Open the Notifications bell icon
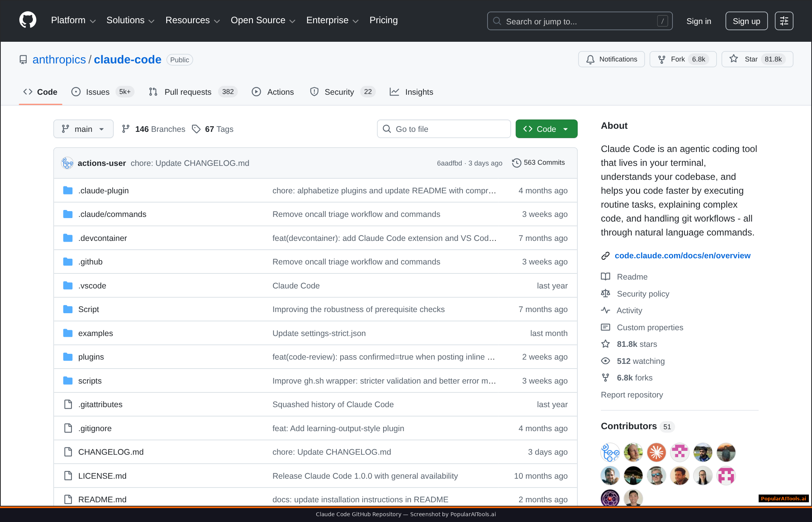Viewport: 812px width, 522px height. [x=590, y=59]
